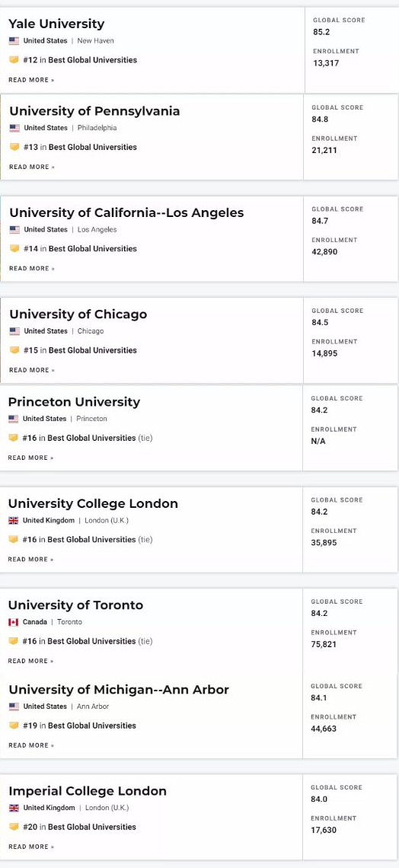The width and height of the screenshot is (399, 868).
Task: Open University of Michigan--Ann Arbor title
Action: 119,690
